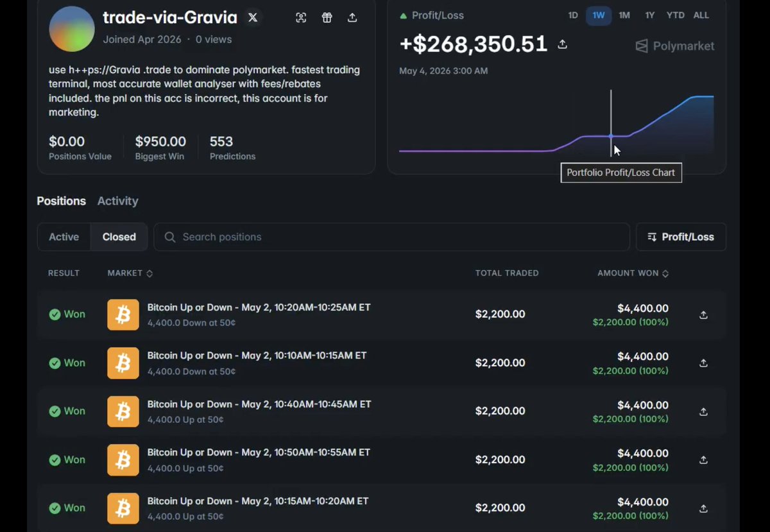Click Bitcoin icon of 10:20AM-10:25AM market
The image size is (770, 532).
click(123, 314)
